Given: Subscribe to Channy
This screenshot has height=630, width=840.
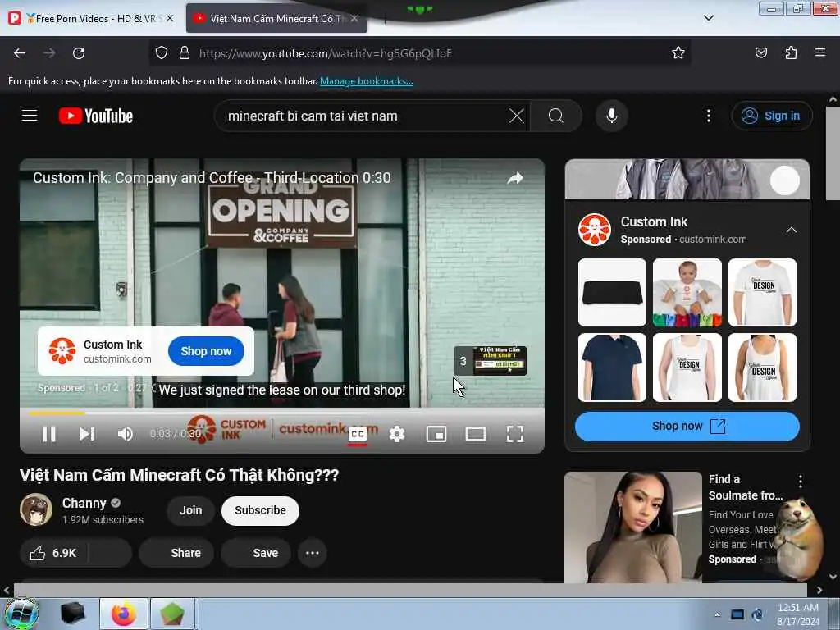Looking at the screenshot, I should coord(260,510).
